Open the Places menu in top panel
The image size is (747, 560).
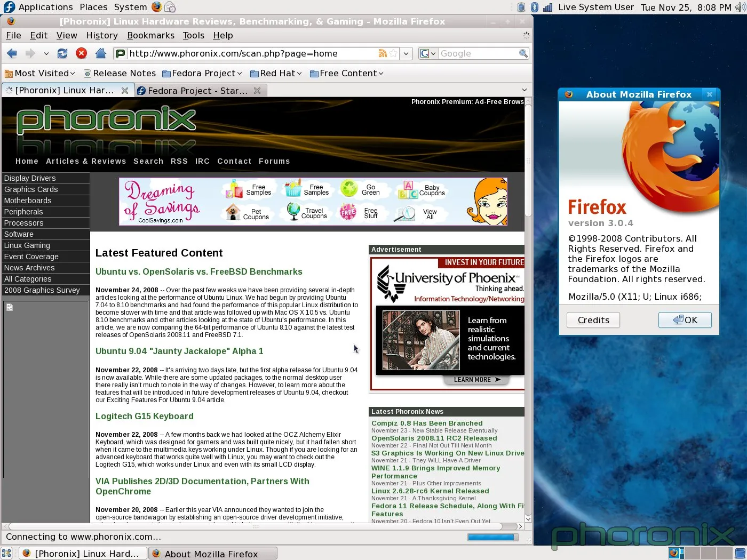(x=93, y=7)
